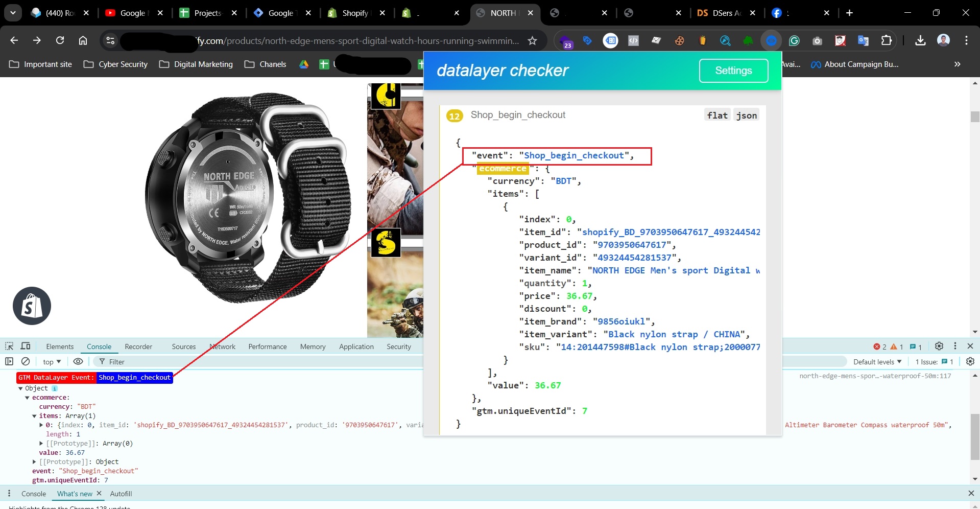
Task: Collapse the ecommerce node in console
Action: click(28, 398)
